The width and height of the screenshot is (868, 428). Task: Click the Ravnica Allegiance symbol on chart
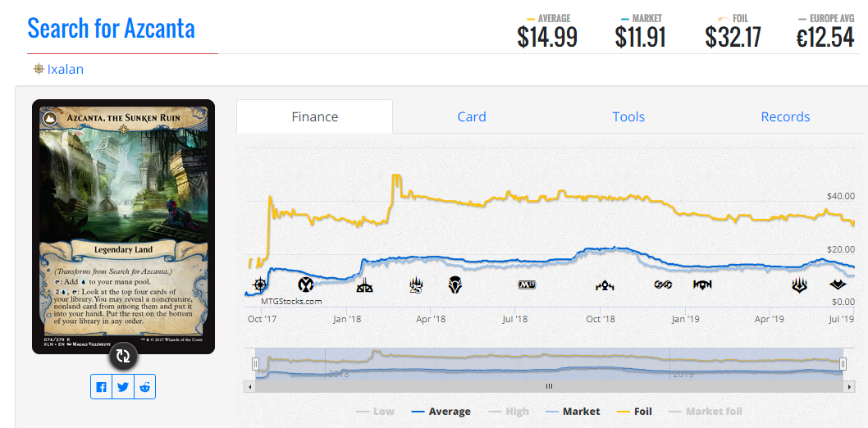click(x=702, y=285)
